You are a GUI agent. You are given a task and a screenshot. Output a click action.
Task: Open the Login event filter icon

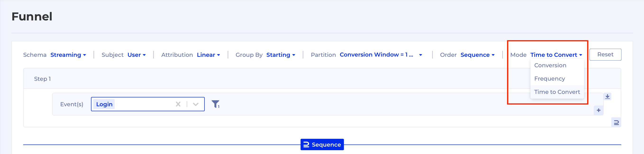[215, 104]
